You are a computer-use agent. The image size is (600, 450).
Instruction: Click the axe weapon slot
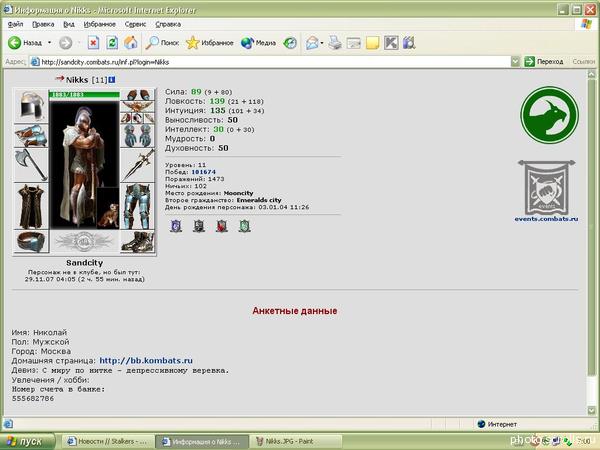pyautogui.click(x=31, y=165)
